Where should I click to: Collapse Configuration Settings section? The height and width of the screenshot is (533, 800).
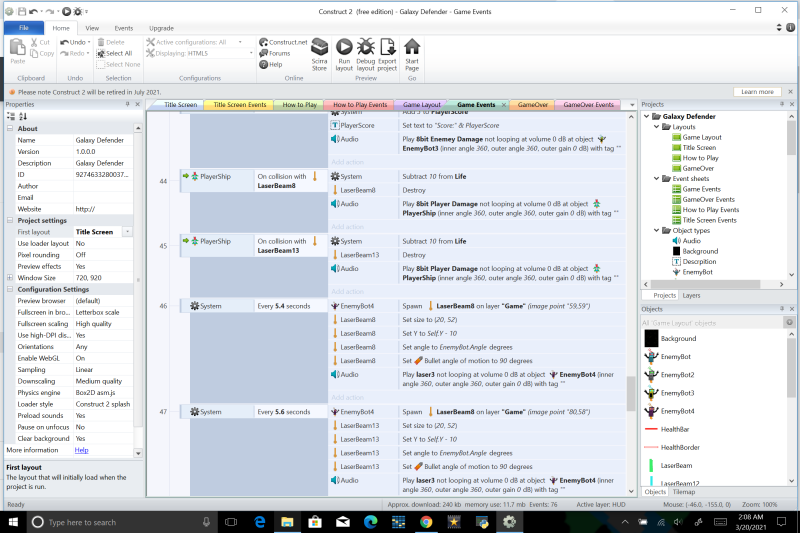click(x=10, y=289)
